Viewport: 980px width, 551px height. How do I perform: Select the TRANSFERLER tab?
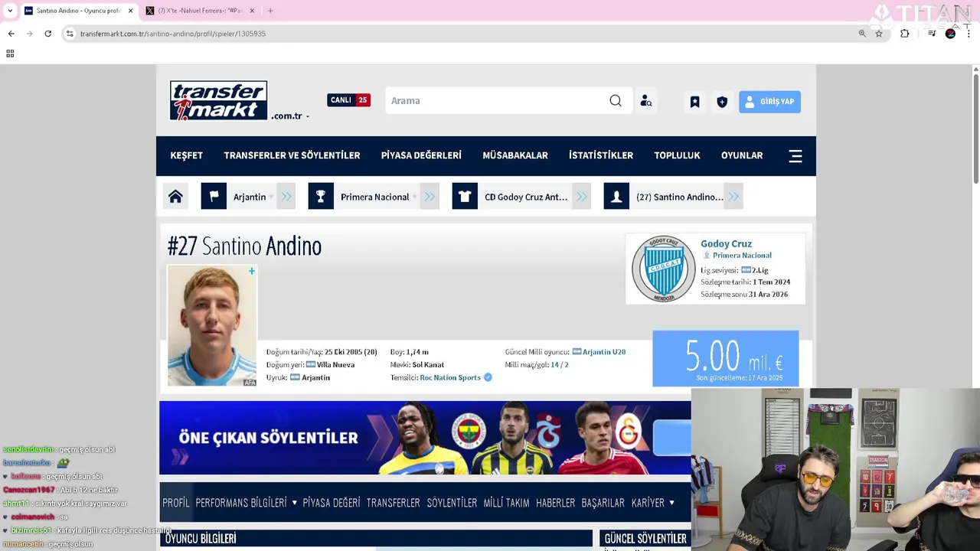393,503
